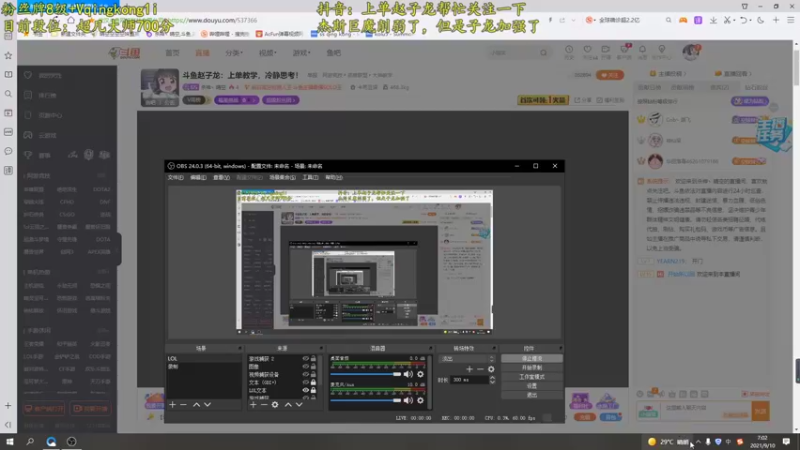Toggle lock on LOL text source
Image resolution: width=800 pixels, height=450 pixels.
pos(313,390)
